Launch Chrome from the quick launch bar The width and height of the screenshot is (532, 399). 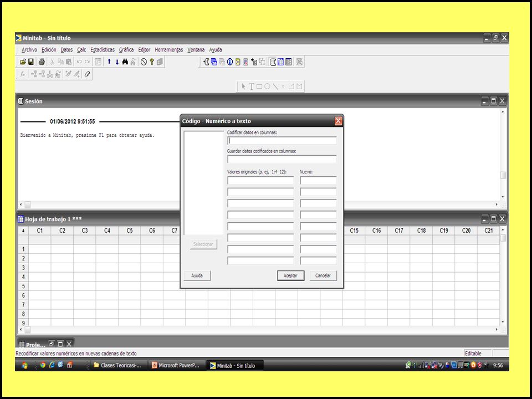pos(43,365)
